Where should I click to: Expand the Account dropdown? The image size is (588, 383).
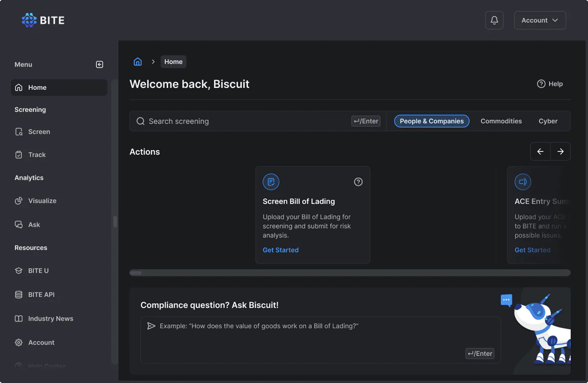tap(540, 20)
